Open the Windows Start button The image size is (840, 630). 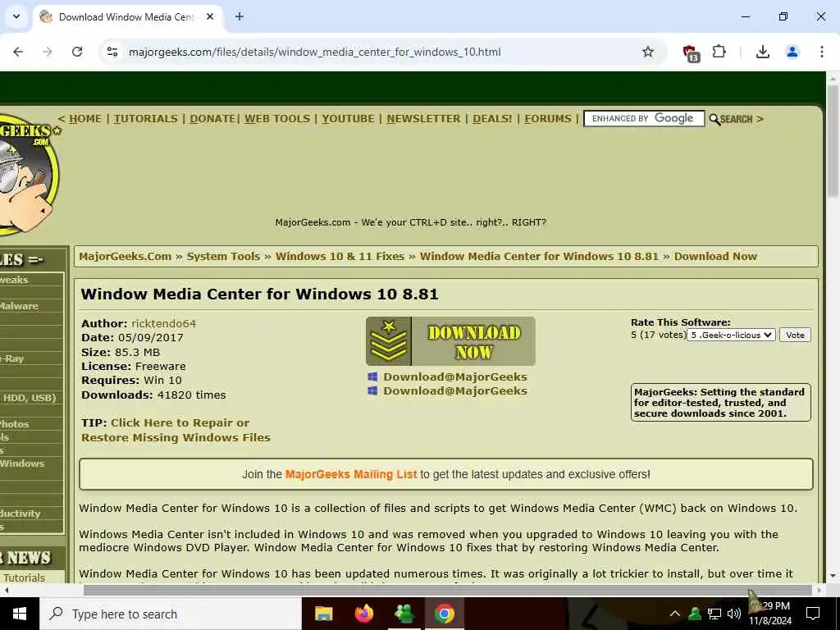tap(20, 614)
